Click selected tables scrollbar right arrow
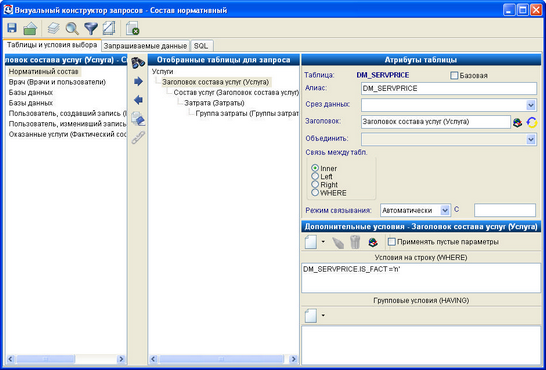Screen dimensions: 546x370 click(293, 359)
